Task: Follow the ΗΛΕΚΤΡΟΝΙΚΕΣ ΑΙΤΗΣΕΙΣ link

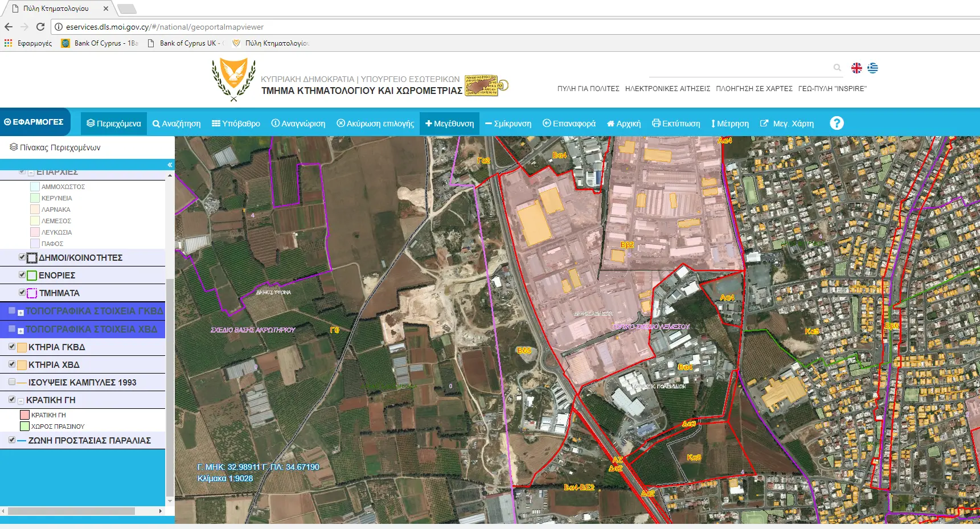Action: tap(667, 89)
